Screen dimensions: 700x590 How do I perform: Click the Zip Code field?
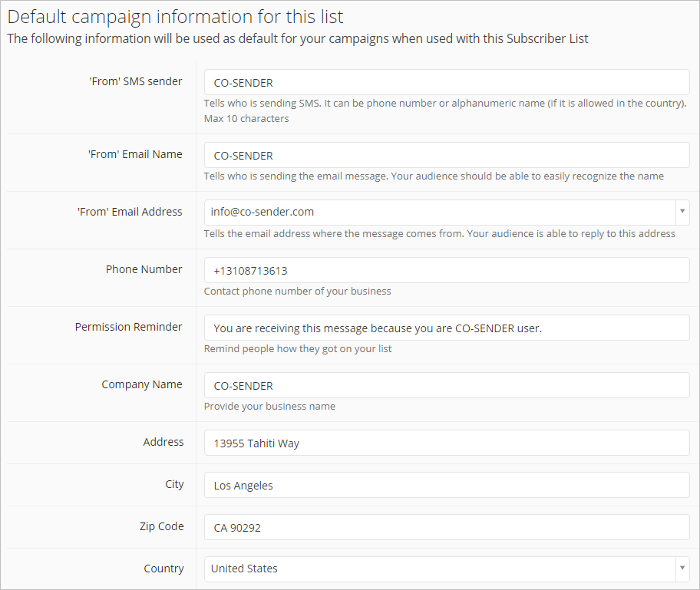pyautogui.click(x=447, y=528)
